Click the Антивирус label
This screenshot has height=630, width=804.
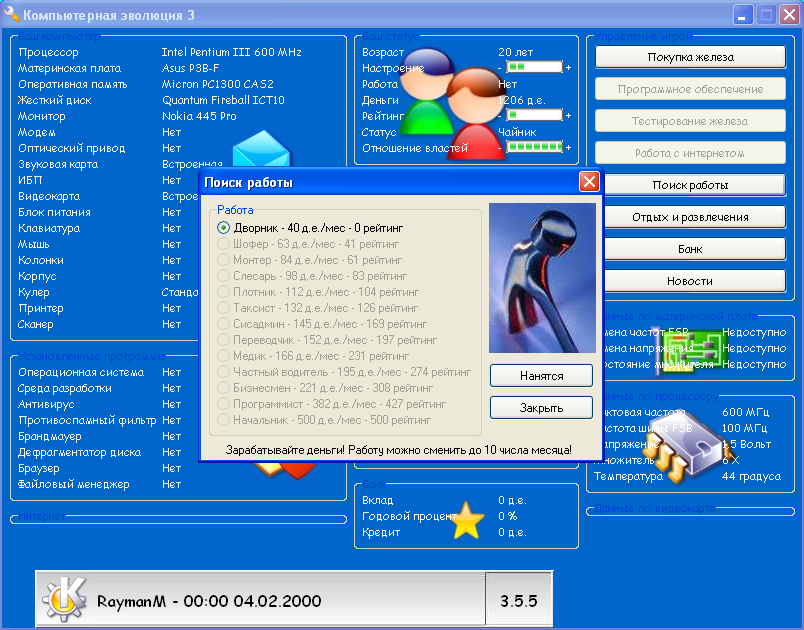pyautogui.click(x=46, y=404)
